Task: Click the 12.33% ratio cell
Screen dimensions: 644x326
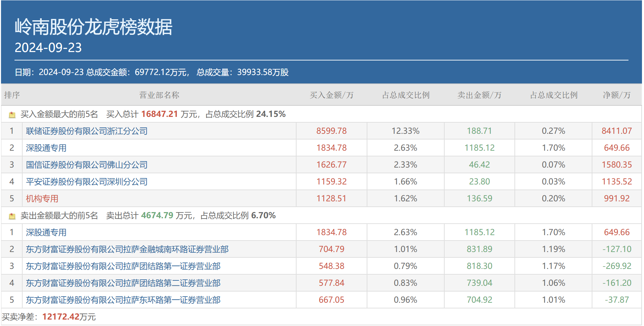Action: (x=405, y=131)
